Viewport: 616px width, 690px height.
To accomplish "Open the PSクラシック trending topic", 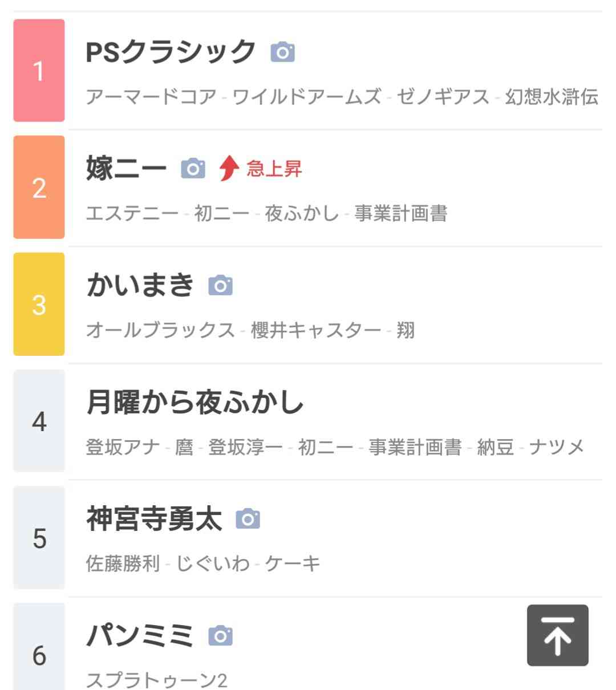I will [x=171, y=52].
